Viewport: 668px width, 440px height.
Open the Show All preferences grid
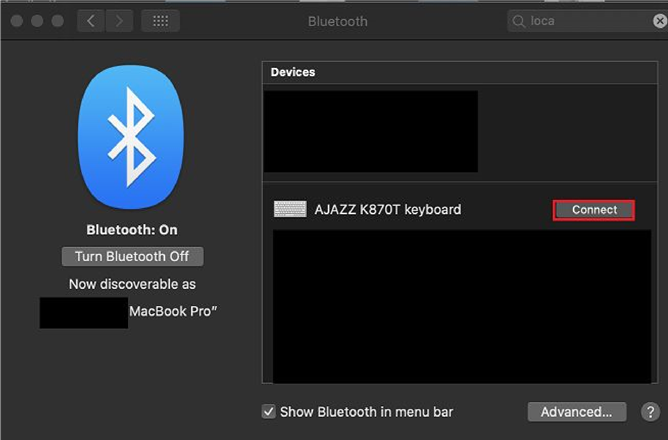160,21
